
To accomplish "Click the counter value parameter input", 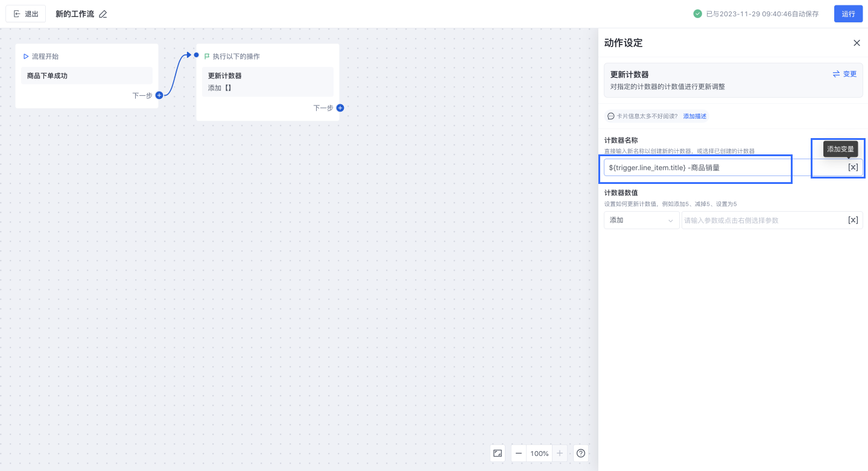I will coord(762,220).
